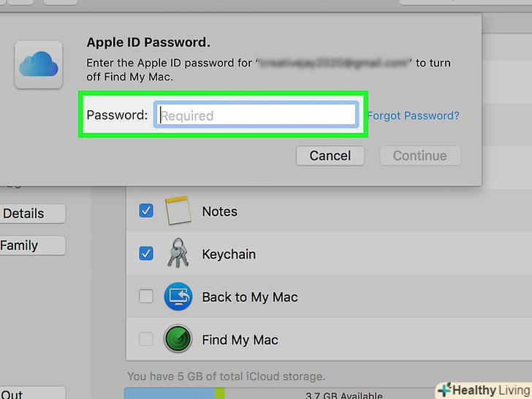This screenshot has width=532, height=399.
Task: Click the Notes notepad icon
Action: (x=178, y=211)
